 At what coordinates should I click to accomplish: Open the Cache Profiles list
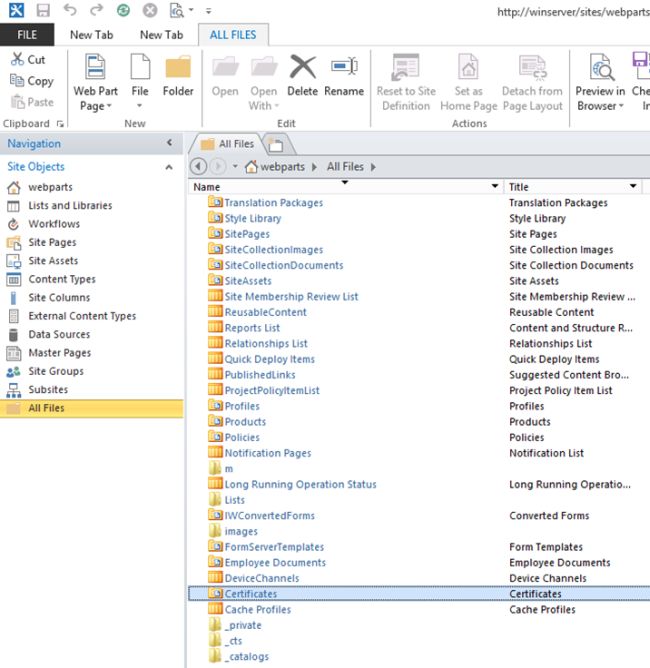point(258,610)
